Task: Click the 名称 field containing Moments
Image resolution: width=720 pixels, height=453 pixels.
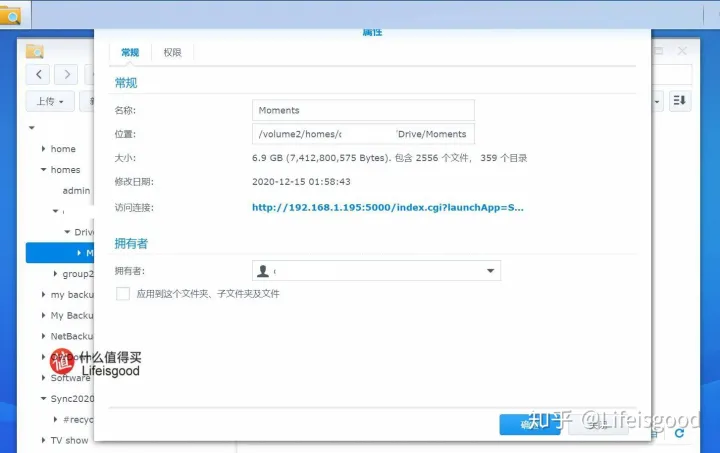Action: pyautogui.click(x=363, y=110)
